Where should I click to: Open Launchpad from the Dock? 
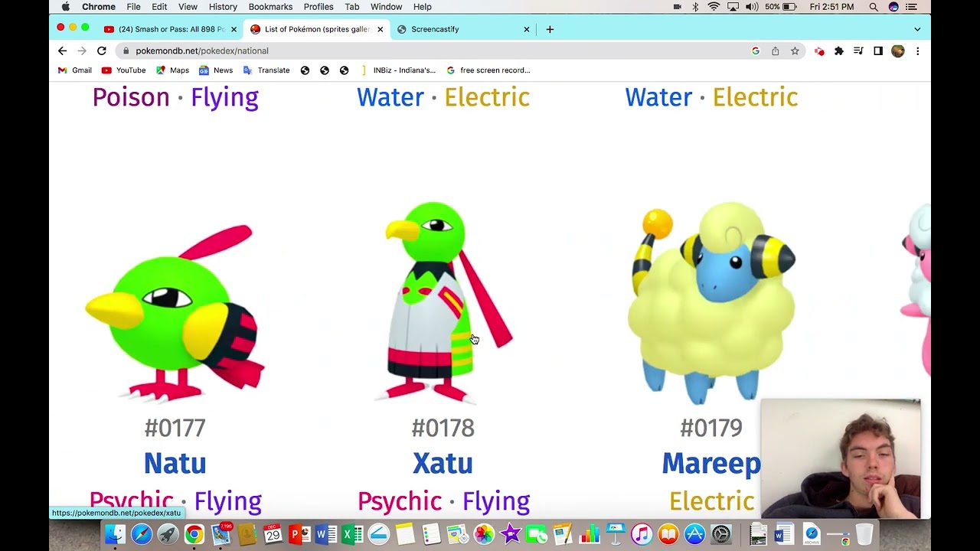tap(168, 534)
